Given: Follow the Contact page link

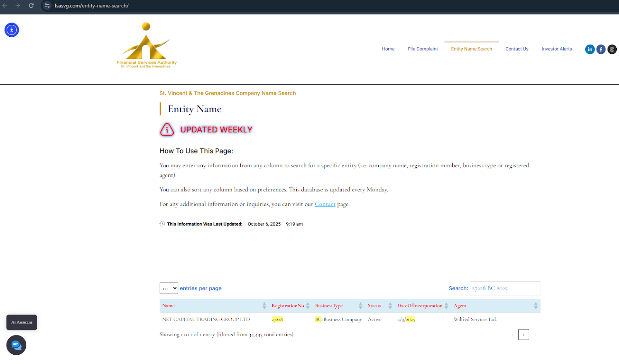Looking at the screenshot, I should click(x=325, y=204).
